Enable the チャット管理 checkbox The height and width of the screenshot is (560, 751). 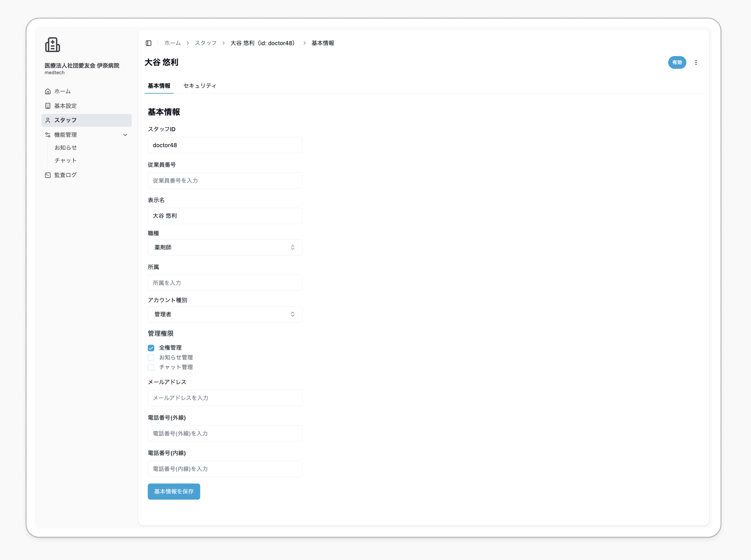pyautogui.click(x=151, y=367)
